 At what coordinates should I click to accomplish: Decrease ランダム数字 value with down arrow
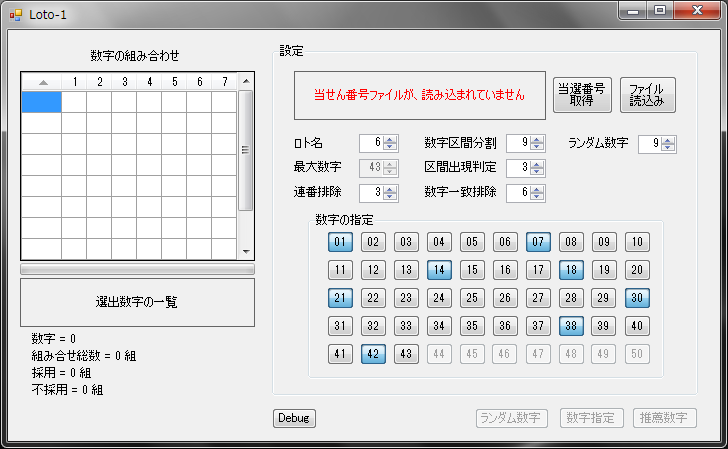(x=668, y=148)
